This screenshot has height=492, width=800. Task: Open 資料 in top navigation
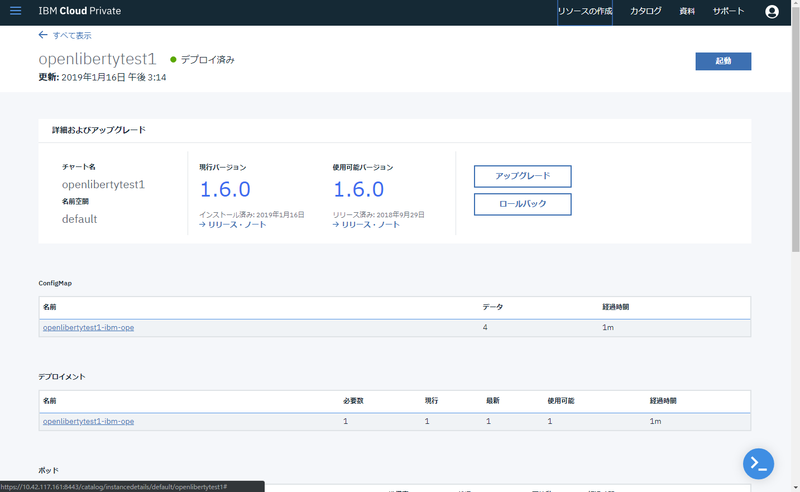click(x=687, y=11)
